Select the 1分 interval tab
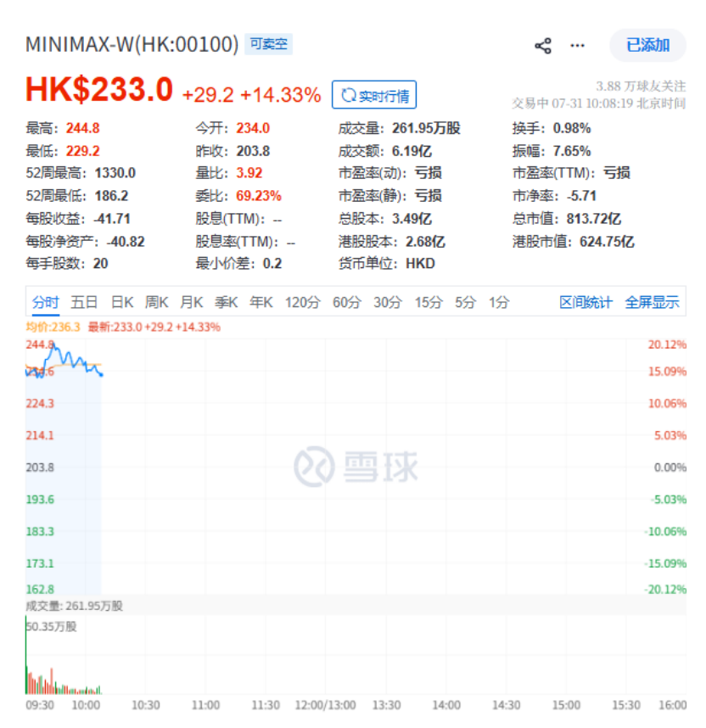This screenshot has height=728, width=706. [499, 302]
